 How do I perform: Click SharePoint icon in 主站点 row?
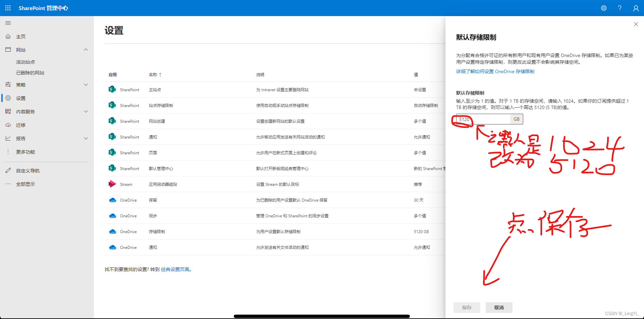(112, 90)
